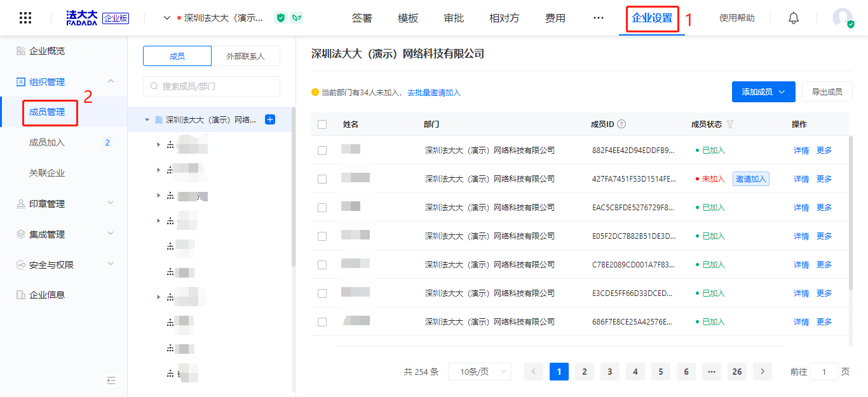The height and width of the screenshot is (397, 868).
Task: Expand the 安全与权限 sidebar section
Action: (x=111, y=264)
